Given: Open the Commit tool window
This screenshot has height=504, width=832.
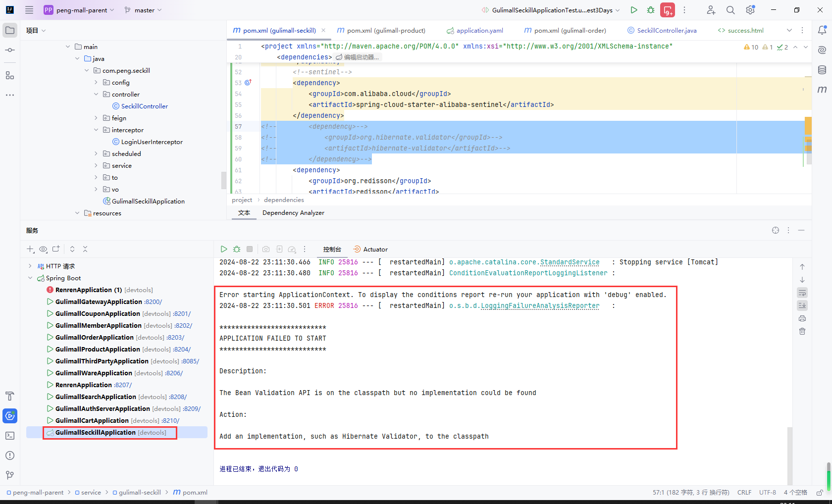Looking at the screenshot, I should point(10,50).
